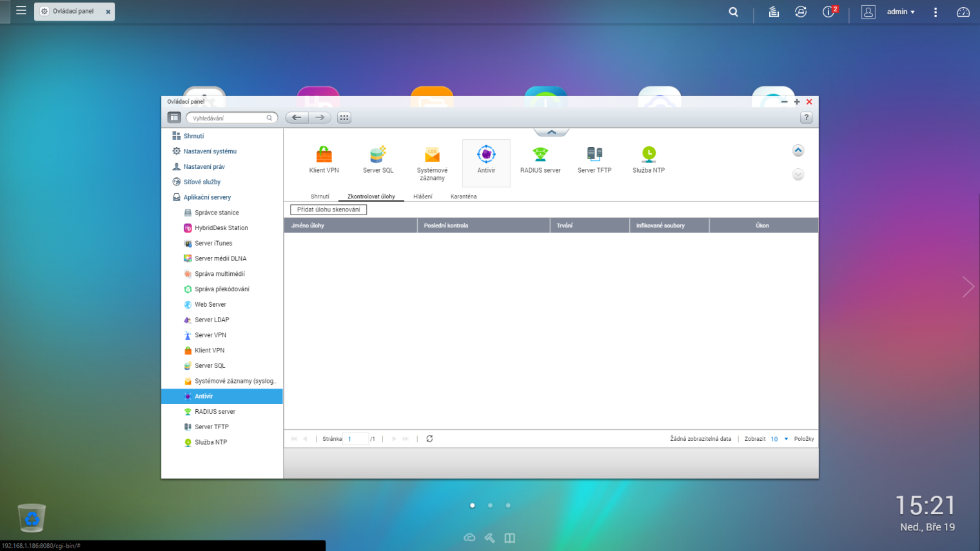Image resolution: width=980 pixels, height=551 pixels.
Task: Open Služba NTP icon in top strip
Action: (649, 160)
